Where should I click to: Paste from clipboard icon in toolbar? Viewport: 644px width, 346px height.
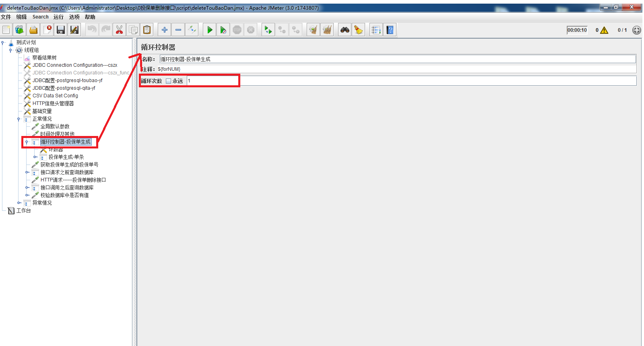147,30
